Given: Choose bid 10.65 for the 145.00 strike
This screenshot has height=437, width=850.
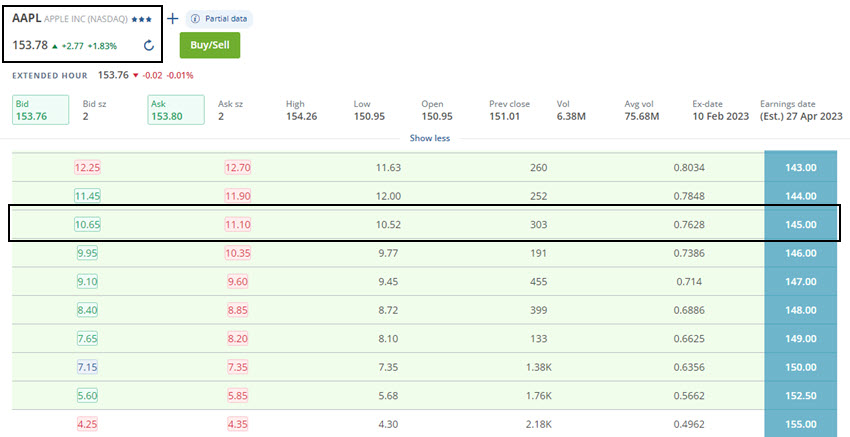Looking at the screenshot, I should pos(87,225).
